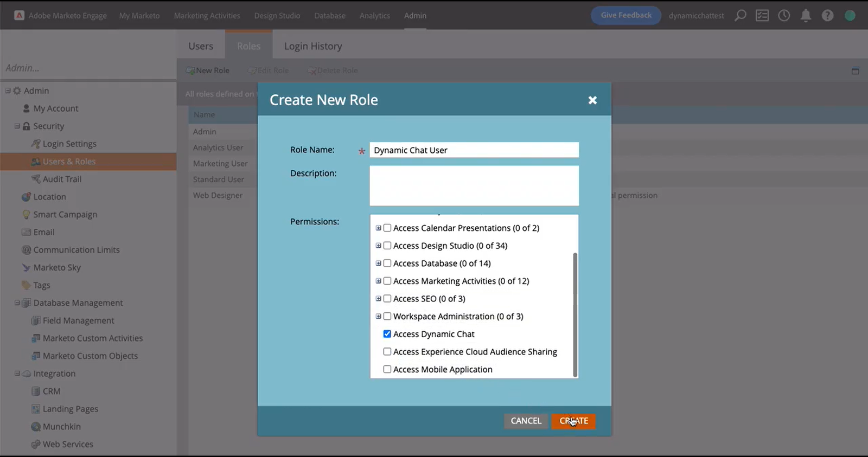Screen dimensions: 868x457
Task: Expand Access SEO permissions
Action: (x=379, y=299)
